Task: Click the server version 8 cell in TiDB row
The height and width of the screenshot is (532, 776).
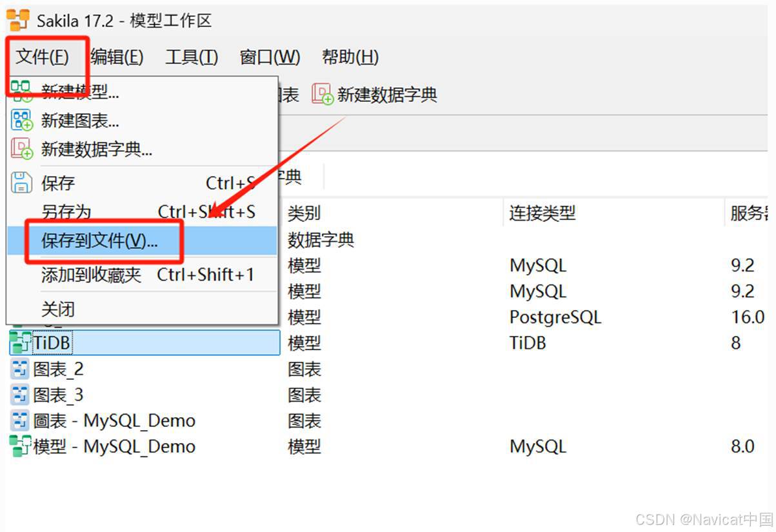Action: (x=736, y=343)
